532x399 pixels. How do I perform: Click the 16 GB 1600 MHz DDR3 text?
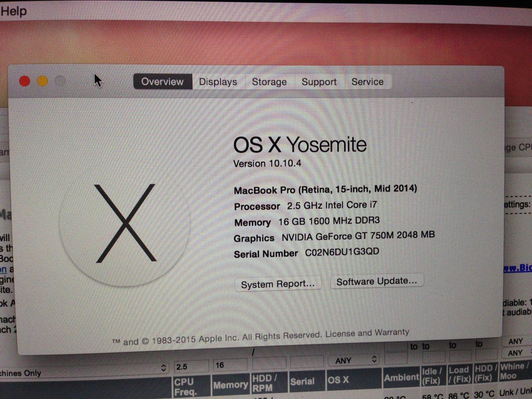click(x=329, y=221)
